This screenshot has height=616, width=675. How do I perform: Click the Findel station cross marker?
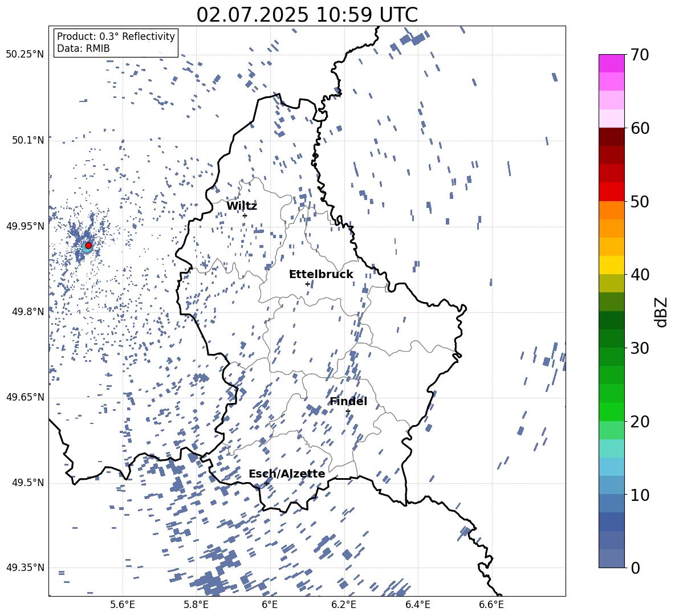pos(348,411)
